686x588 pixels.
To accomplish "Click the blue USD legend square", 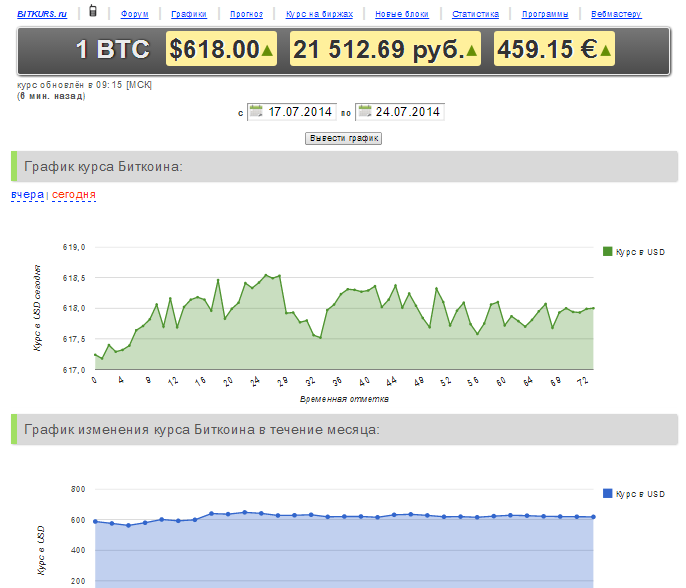I will pos(607,493).
